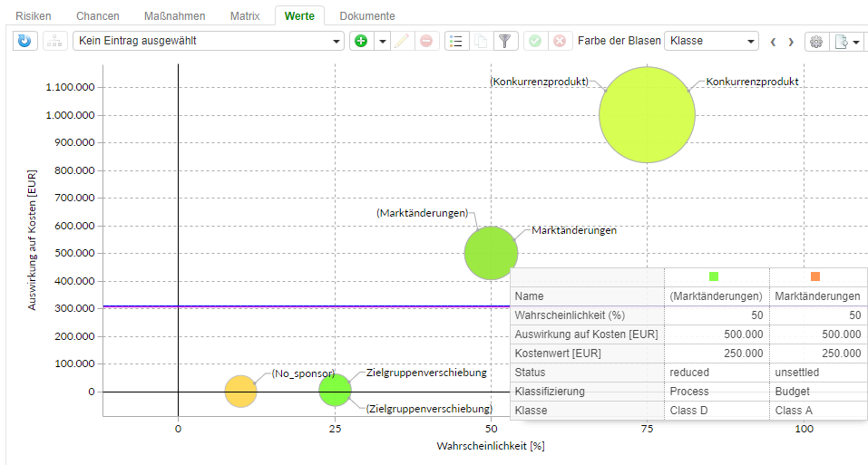868x465 pixels.
Task: Click the green add entry button
Action: coord(361,41)
